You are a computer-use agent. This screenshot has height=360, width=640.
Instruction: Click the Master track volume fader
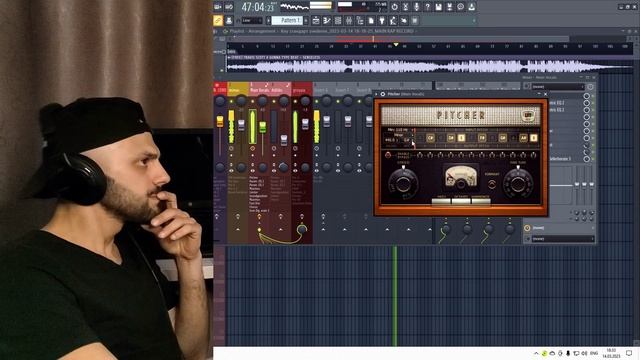(x=220, y=121)
